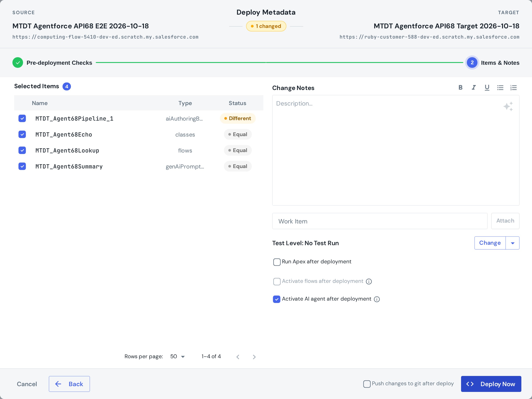Enable Run Apex after deployment
532x399 pixels.
tap(277, 262)
